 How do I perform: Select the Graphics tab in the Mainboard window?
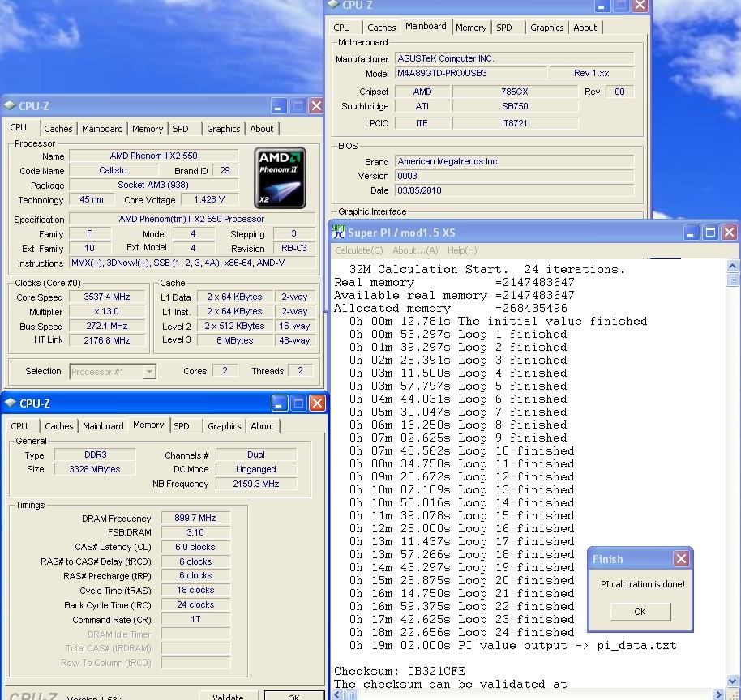(546, 28)
